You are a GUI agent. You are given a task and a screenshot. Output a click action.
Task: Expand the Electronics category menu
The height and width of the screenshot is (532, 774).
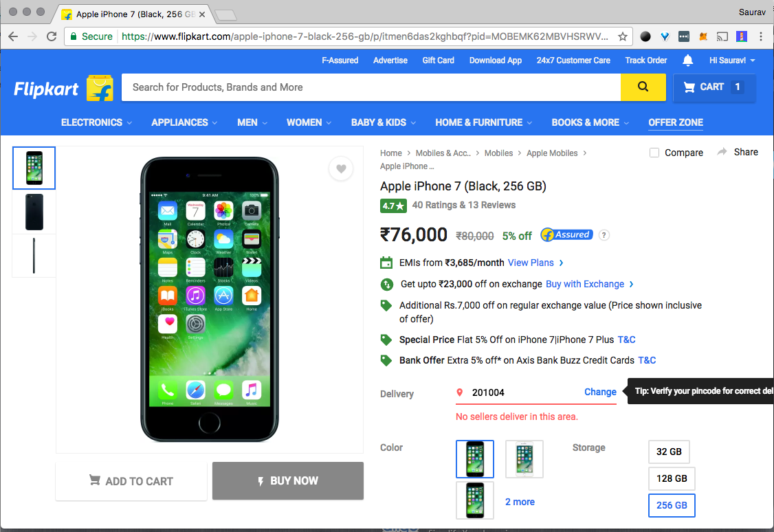click(96, 122)
